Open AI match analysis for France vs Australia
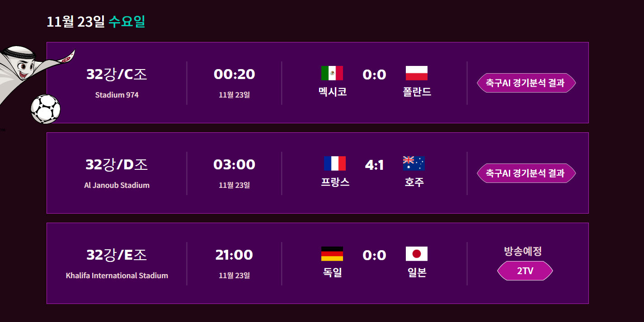This screenshot has width=644, height=322. 526,173
